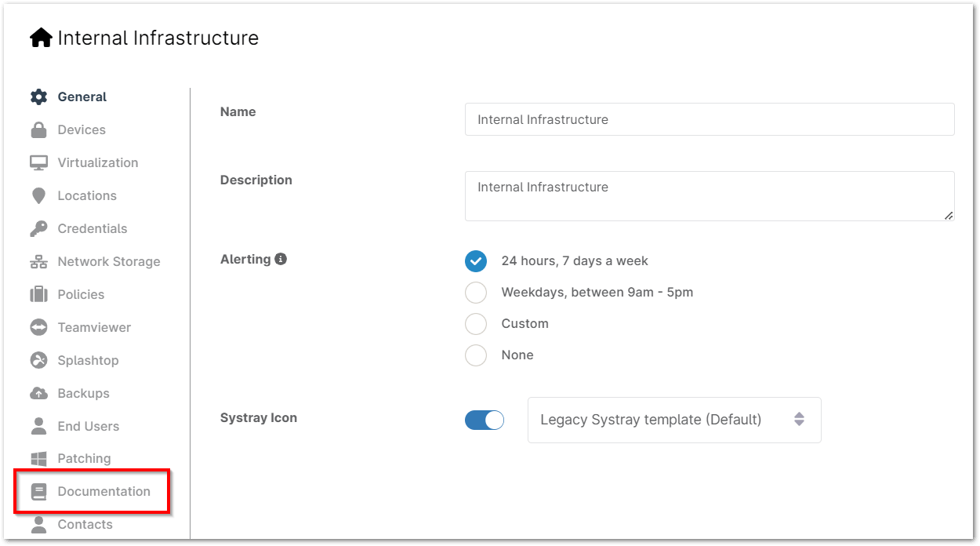Click the home icon beside Internal Infrastructure
Screen dimensions: 980x546
(x=41, y=38)
